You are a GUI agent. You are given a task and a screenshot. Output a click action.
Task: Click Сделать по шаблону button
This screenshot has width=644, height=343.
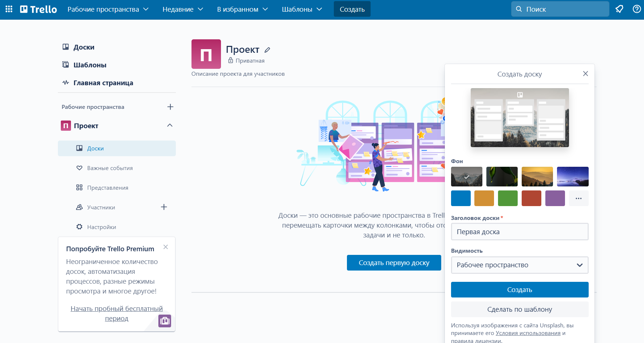[x=520, y=310]
